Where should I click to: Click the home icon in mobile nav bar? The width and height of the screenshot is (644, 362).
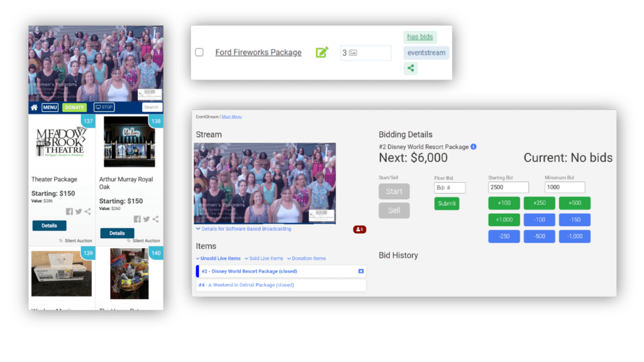pyautogui.click(x=34, y=107)
